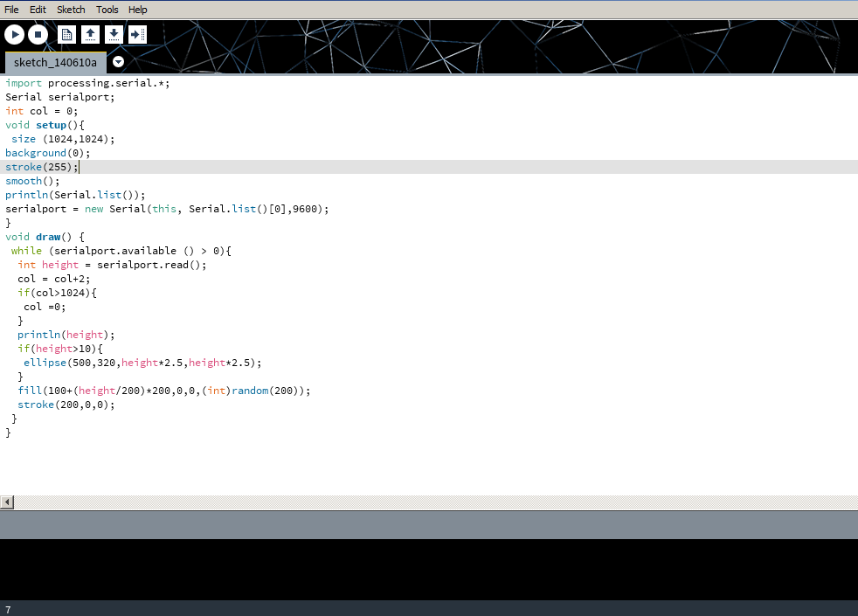The image size is (858, 616).
Task: Open the Help menu
Action: 138,10
